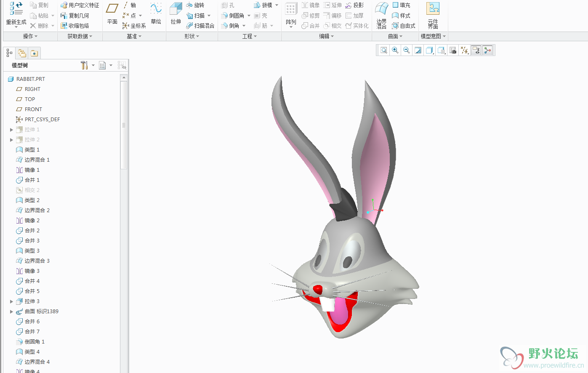Image resolution: width=588 pixels, height=373 pixels.
Task: Click the Sweep (扫描) button
Action: [195, 16]
